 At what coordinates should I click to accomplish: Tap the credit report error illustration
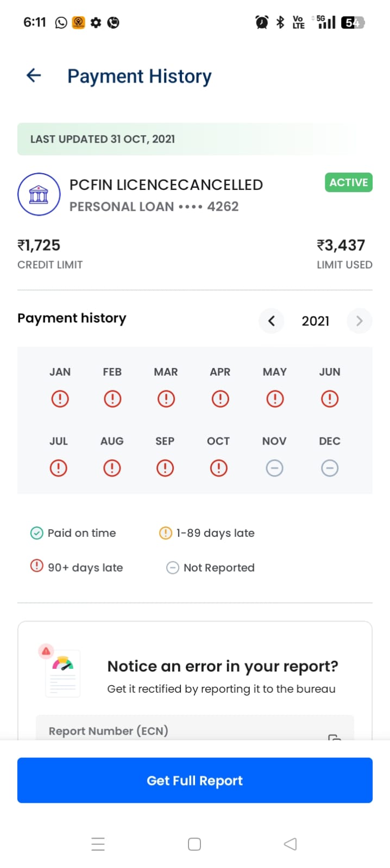(x=61, y=671)
